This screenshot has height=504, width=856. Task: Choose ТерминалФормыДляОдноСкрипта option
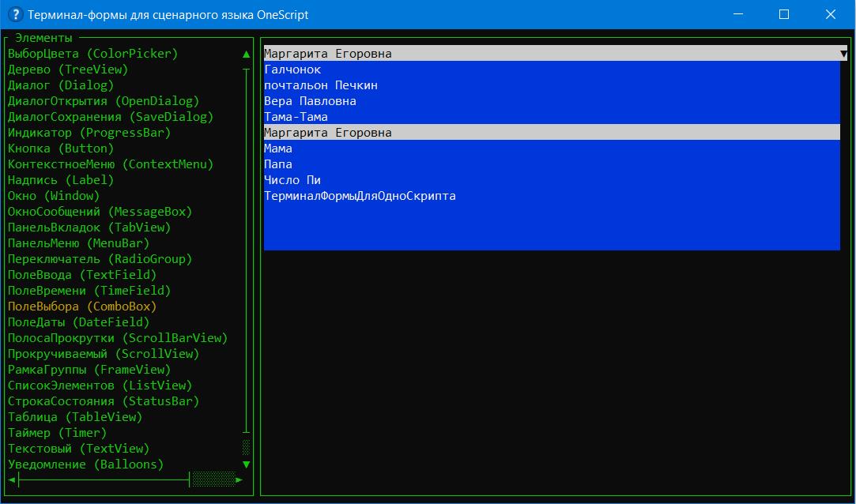click(360, 196)
